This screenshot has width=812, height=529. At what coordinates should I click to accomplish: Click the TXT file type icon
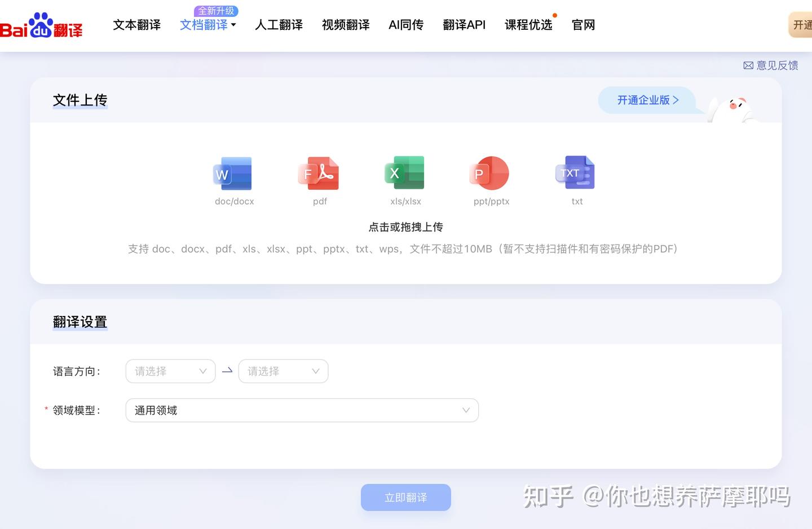tap(576, 174)
